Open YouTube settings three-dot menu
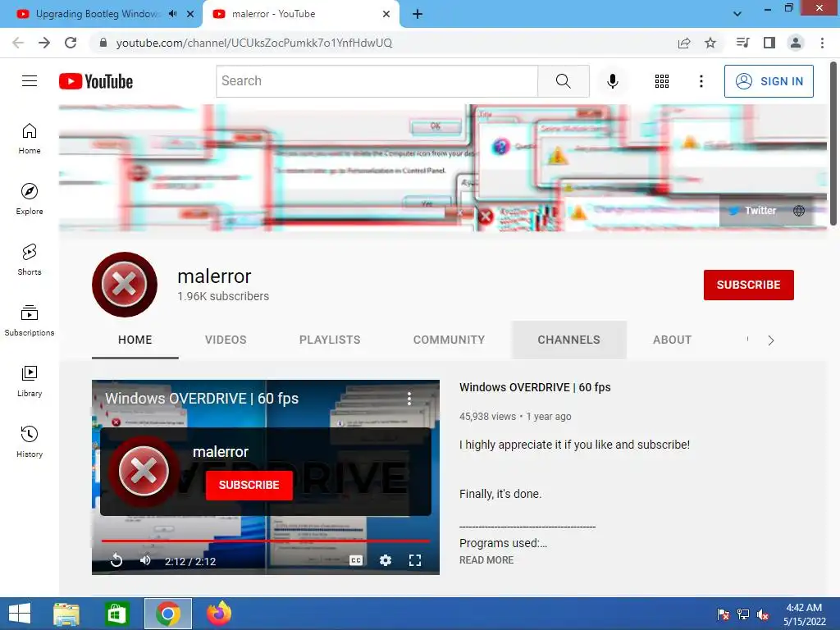 click(x=701, y=81)
